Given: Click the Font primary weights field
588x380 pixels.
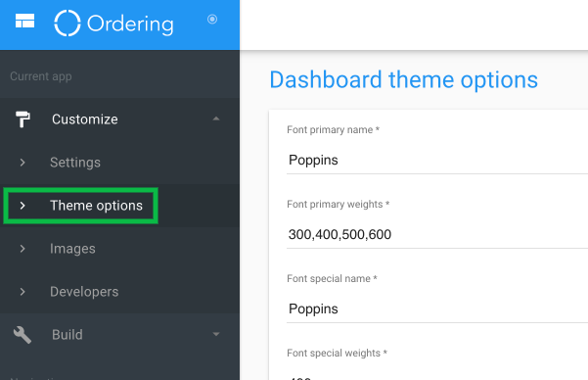Looking at the screenshot, I should [437, 234].
